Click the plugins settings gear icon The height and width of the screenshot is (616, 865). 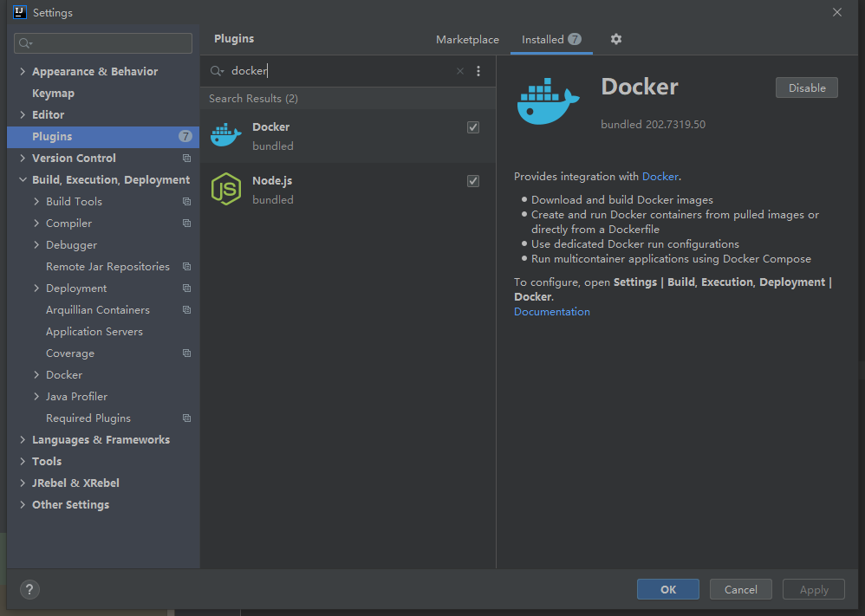pyautogui.click(x=615, y=39)
